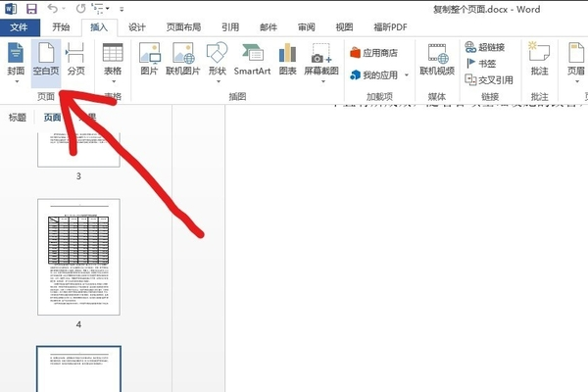Insert a blank page (空白页)
Image resolution: width=588 pixels, height=392 pixels.
pyautogui.click(x=44, y=61)
